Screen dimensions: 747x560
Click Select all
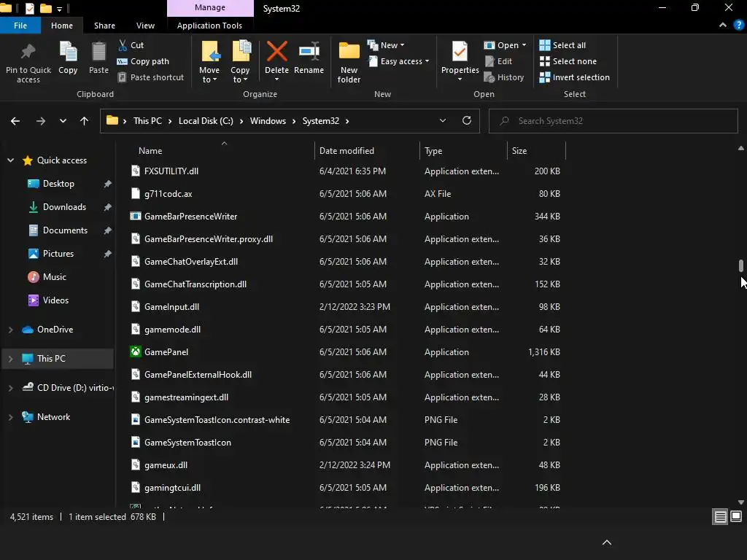pyautogui.click(x=562, y=45)
